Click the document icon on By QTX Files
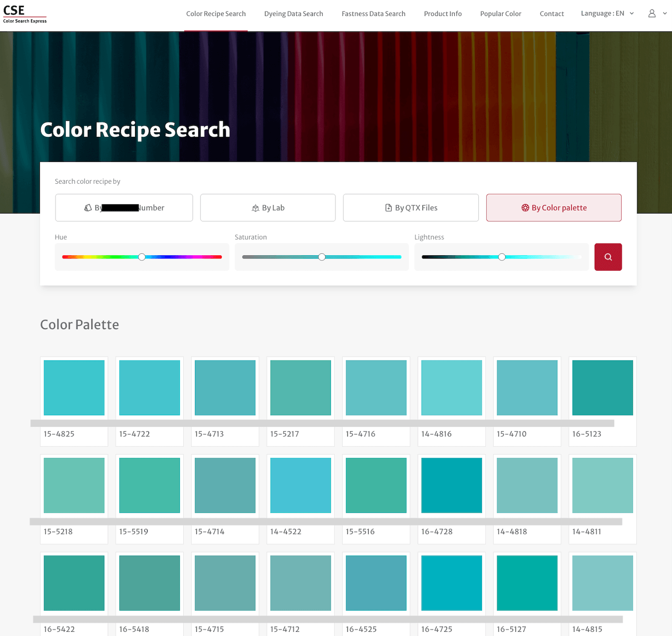This screenshot has width=672, height=636. click(x=388, y=207)
